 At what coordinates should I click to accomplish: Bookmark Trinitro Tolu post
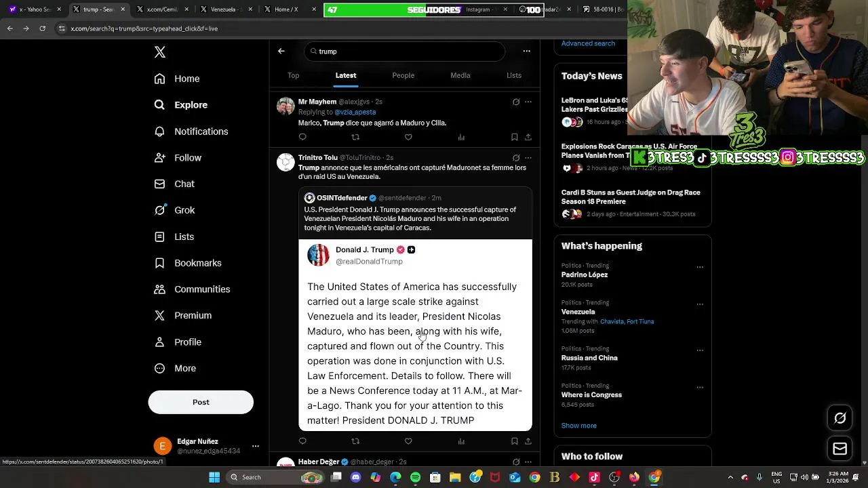coord(515,441)
